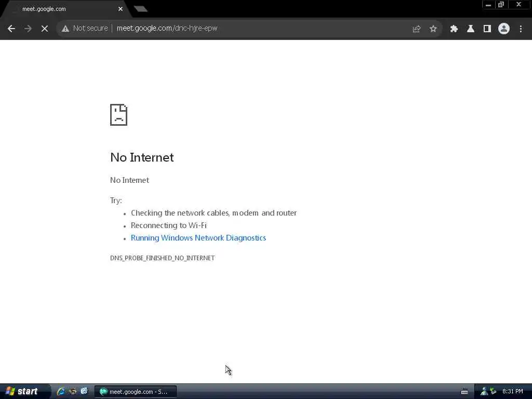Click the meet.google.com address bar URL

click(167, 29)
